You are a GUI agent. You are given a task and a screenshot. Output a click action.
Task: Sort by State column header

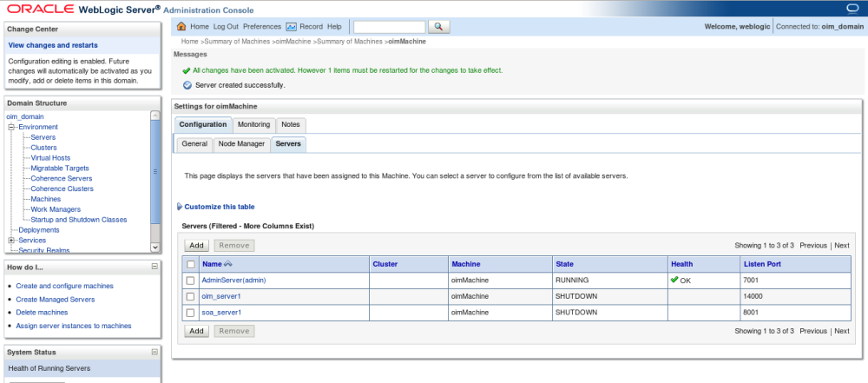565,264
